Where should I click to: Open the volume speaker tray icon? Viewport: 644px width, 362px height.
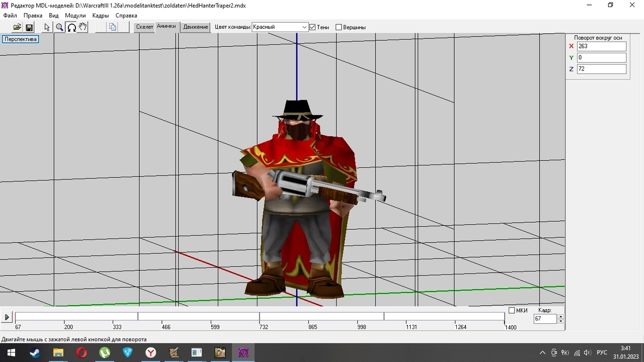587,352
